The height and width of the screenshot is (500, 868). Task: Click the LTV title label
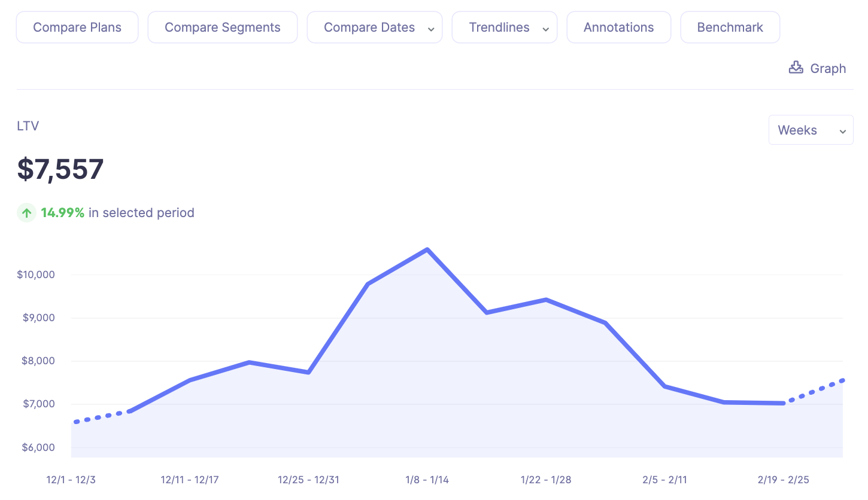click(28, 126)
